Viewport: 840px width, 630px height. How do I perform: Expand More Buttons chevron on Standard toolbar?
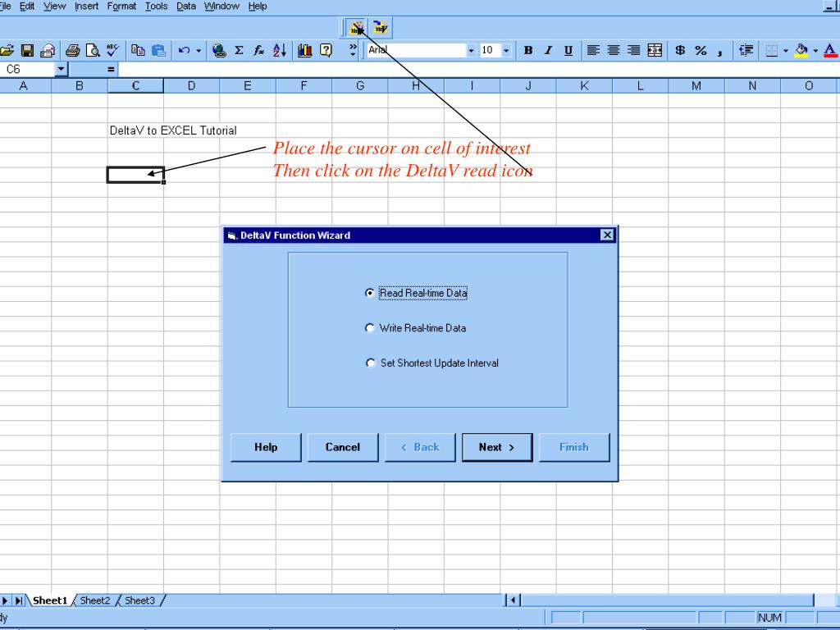point(353,50)
